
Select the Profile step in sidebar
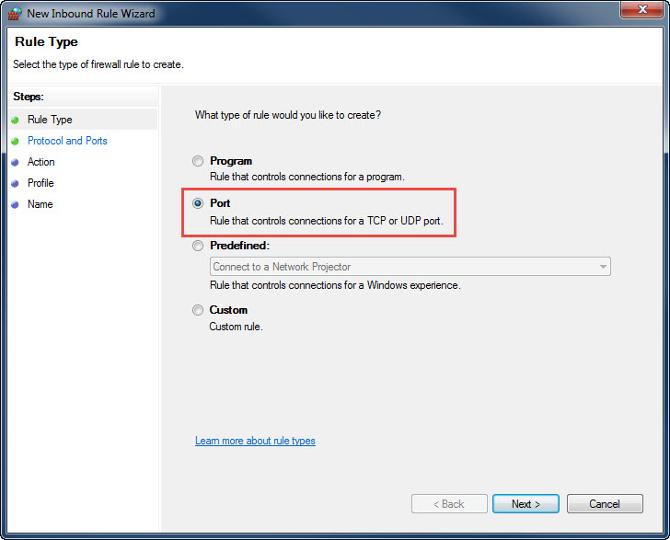[x=41, y=183]
